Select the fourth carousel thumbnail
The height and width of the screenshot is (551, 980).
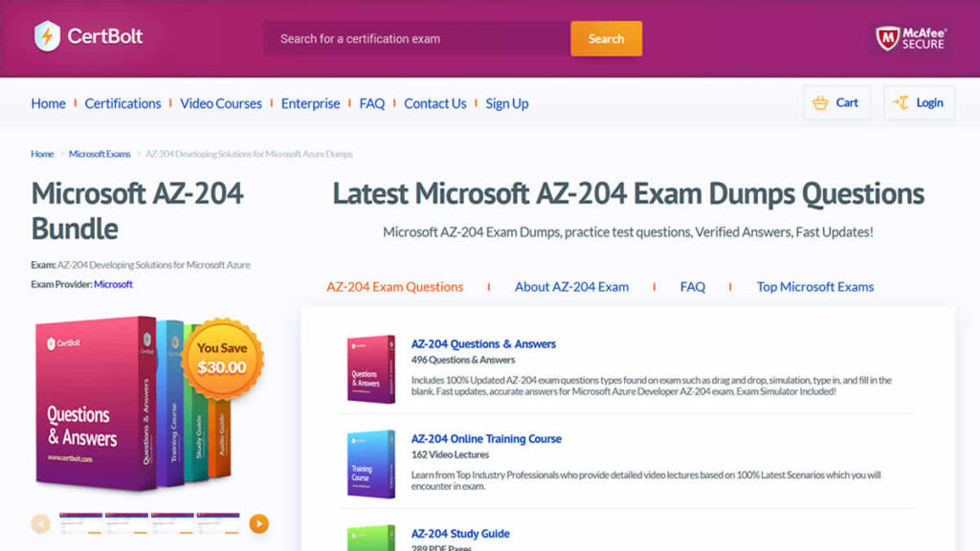[218, 523]
